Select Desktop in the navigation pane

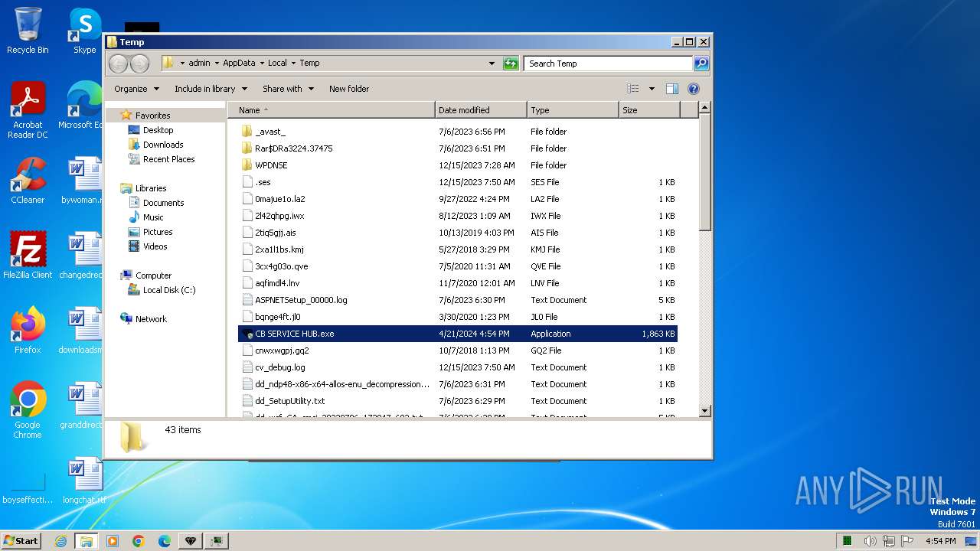pos(158,130)
